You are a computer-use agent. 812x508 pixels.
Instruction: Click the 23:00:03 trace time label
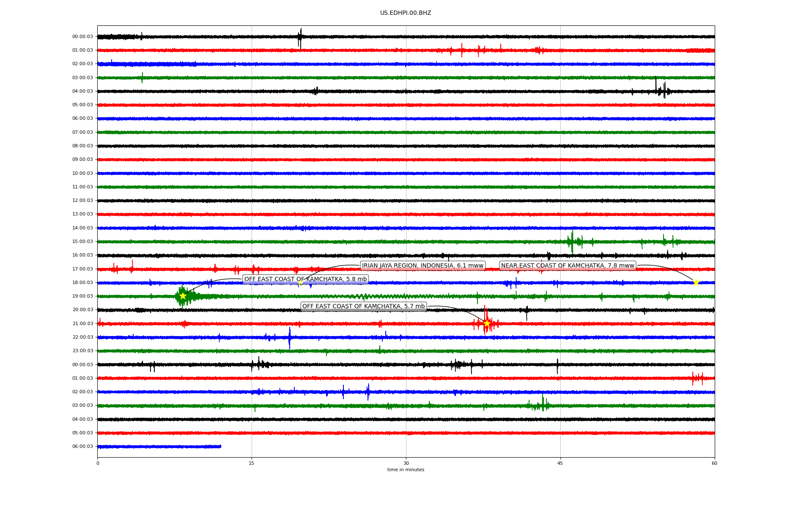coord(82,351)
